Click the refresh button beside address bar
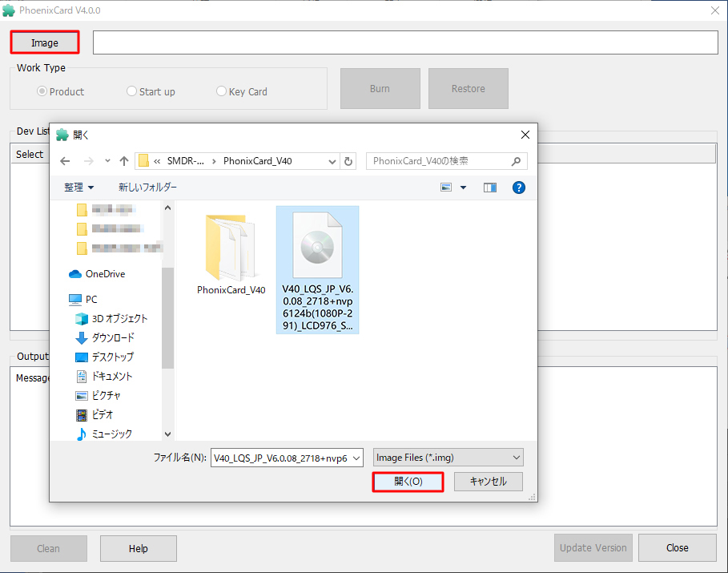Screen dimensions: 728x573 348,161
